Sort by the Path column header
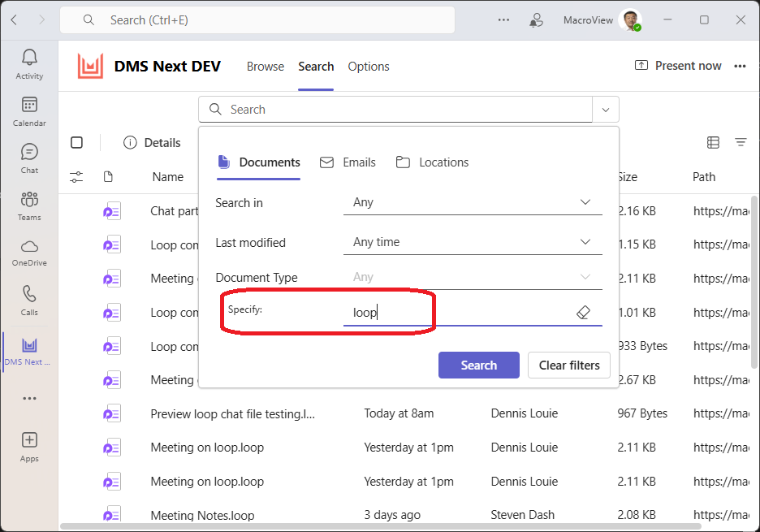 tap(704, 177)
